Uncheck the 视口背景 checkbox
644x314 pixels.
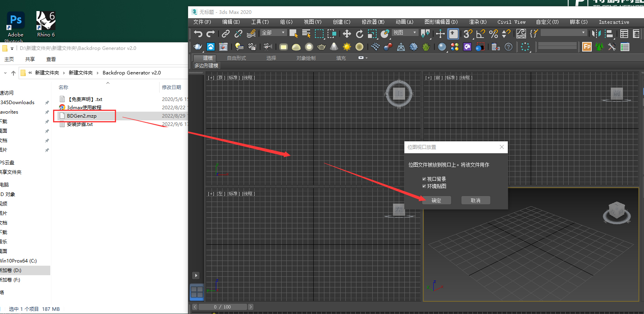pos(424,179)
